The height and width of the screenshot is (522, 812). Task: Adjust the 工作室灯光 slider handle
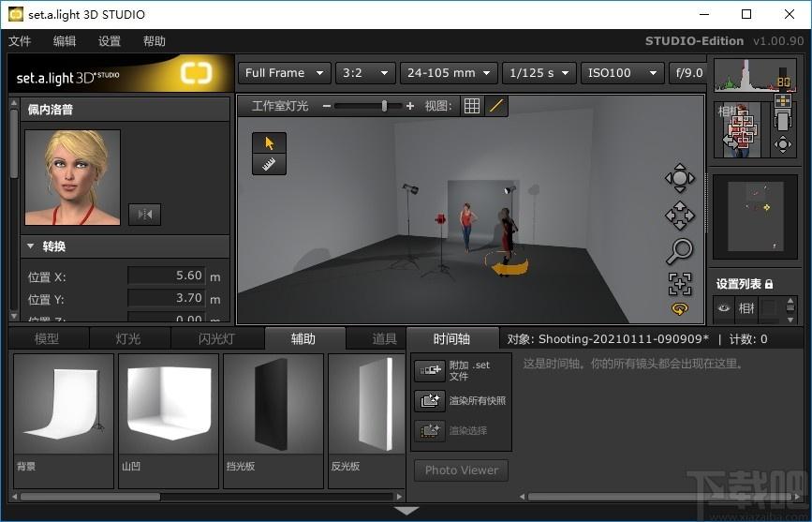pos(384,106)
